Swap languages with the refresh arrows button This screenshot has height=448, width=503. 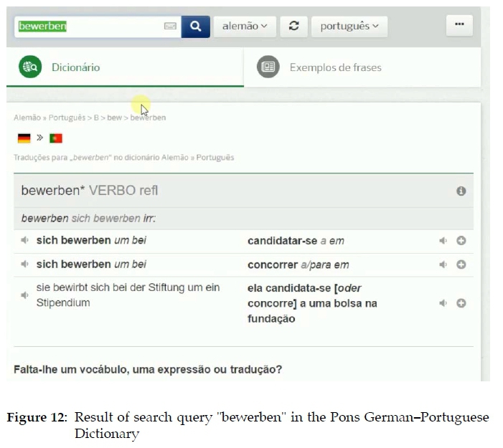click(293, 27)
